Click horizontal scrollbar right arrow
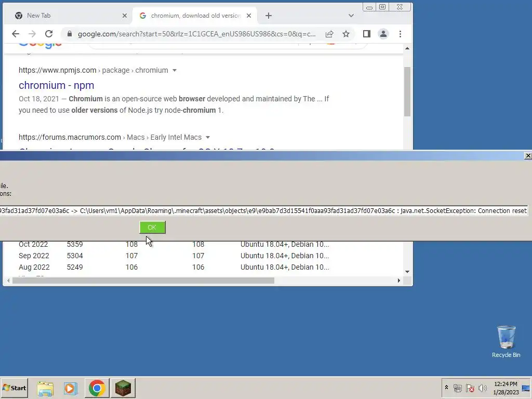532x399 pixels. tap(398, 281)
